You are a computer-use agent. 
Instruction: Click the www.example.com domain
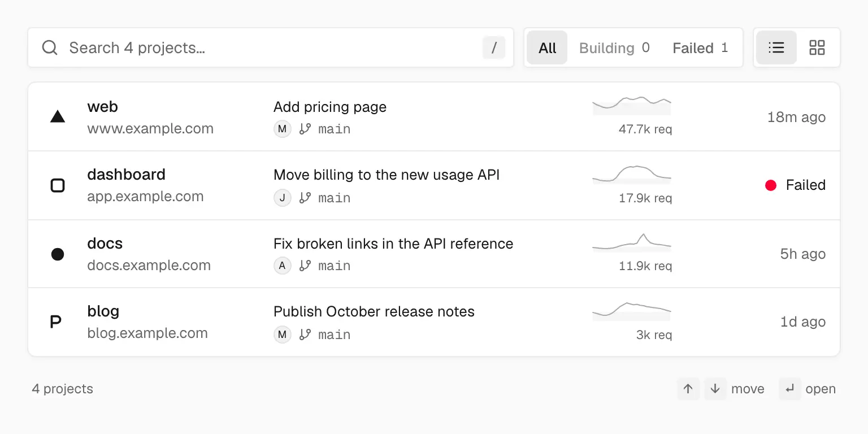click(x=150, y=129)
